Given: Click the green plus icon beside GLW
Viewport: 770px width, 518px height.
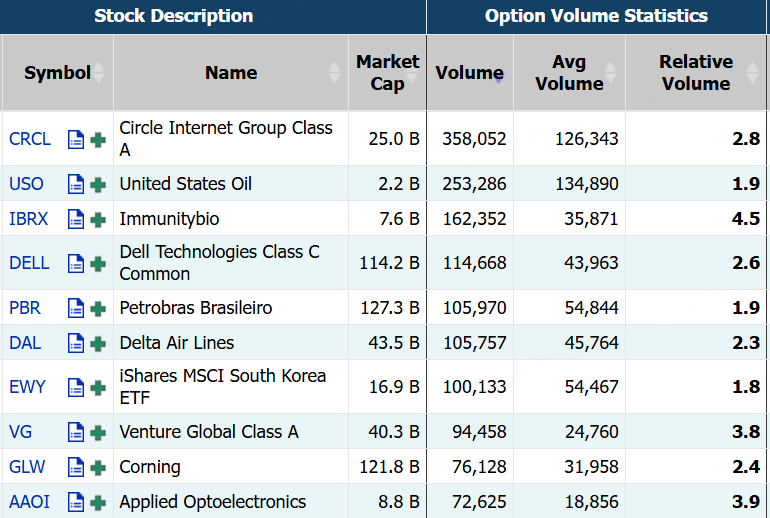Looking at the screenshot, I should click(x=98, y=467).
